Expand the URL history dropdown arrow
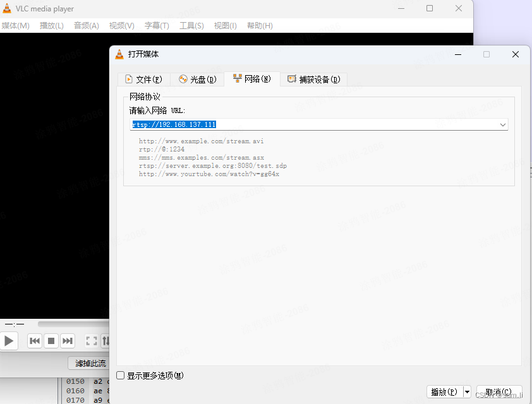This screenshot has width=532, height=404. pyautogui.click(x=503, y=125)
